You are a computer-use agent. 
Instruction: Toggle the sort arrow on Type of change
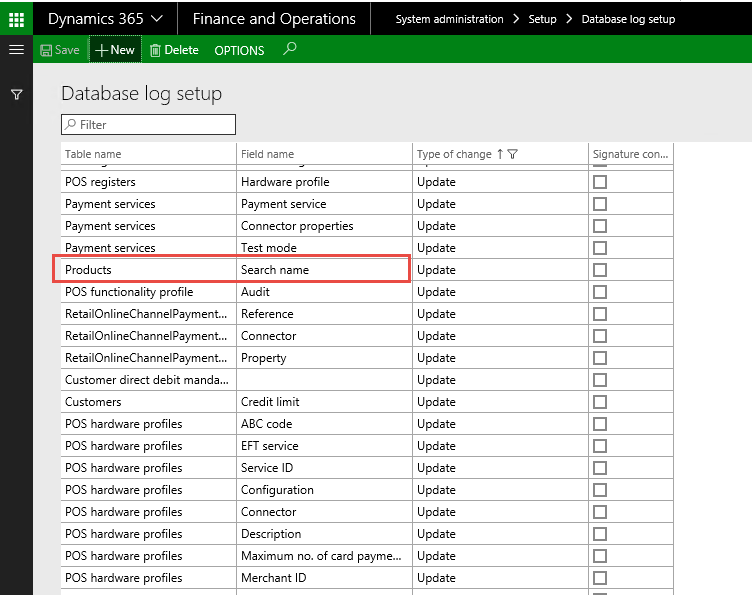point(500,154)
